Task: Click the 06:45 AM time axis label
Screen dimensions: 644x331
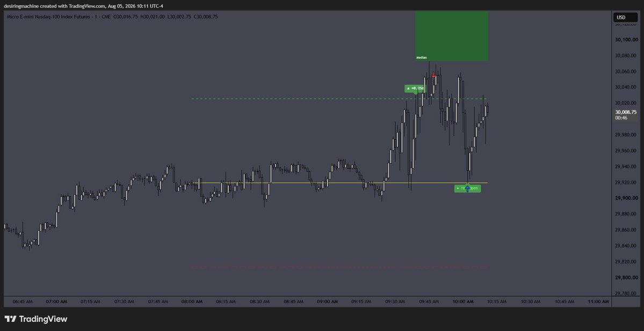Action: [x=23, y=301]
